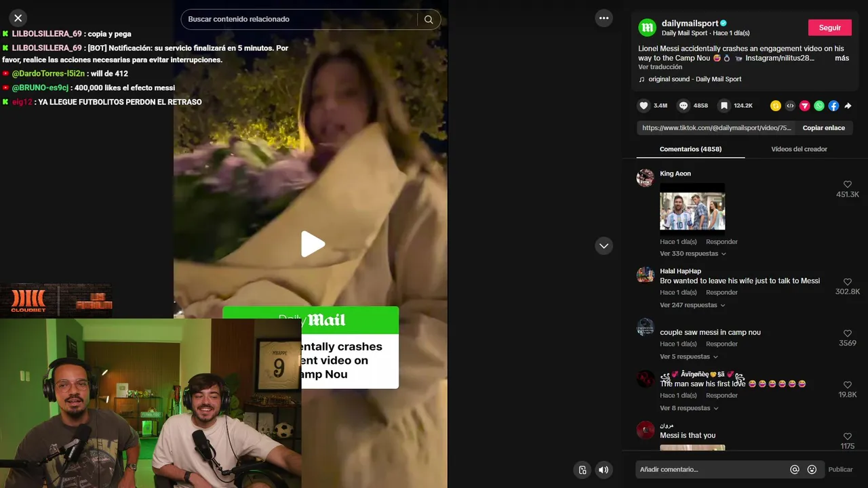
Task: Save video with bookmark icon
Action: (724, 106)
